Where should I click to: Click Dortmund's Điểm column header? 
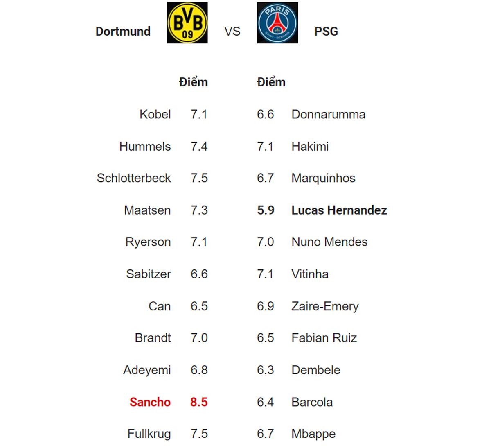193,82
